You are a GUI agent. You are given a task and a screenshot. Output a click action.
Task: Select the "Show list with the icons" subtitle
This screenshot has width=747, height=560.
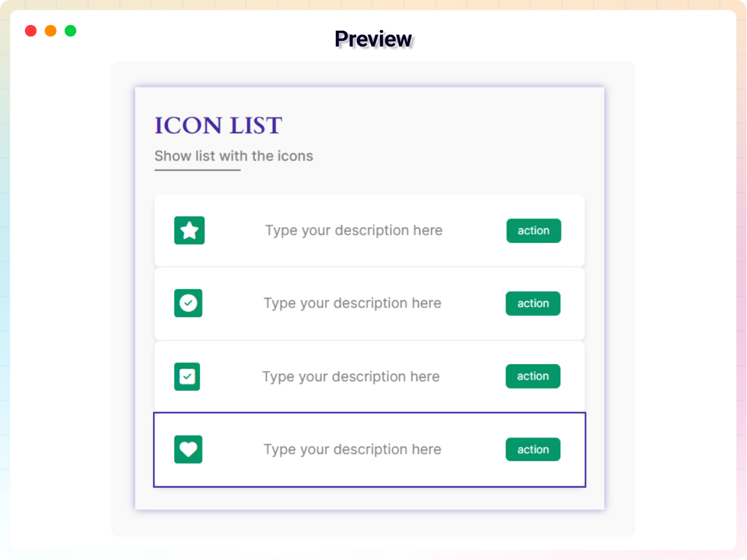click(x=234, y=156)
